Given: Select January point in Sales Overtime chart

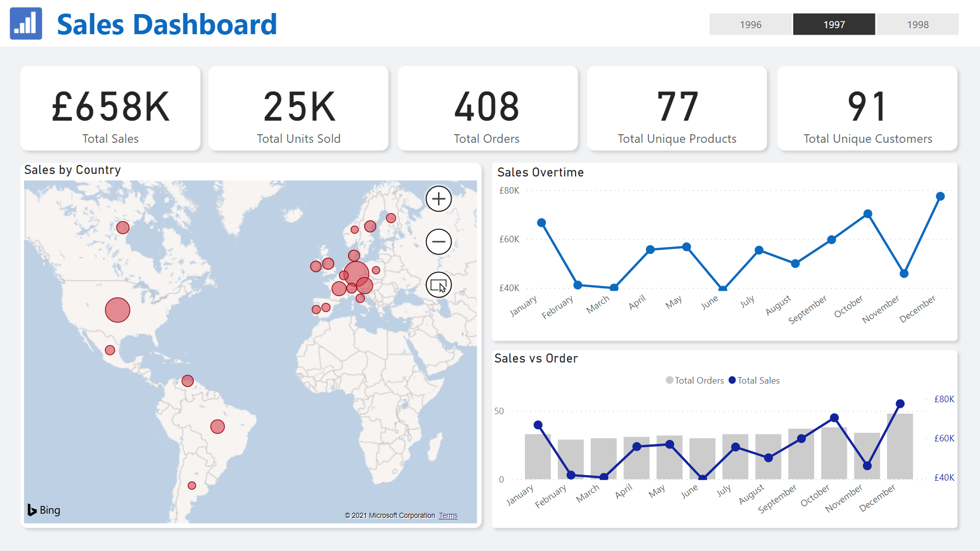Looking at the screenshot, I should coord(541,223).
